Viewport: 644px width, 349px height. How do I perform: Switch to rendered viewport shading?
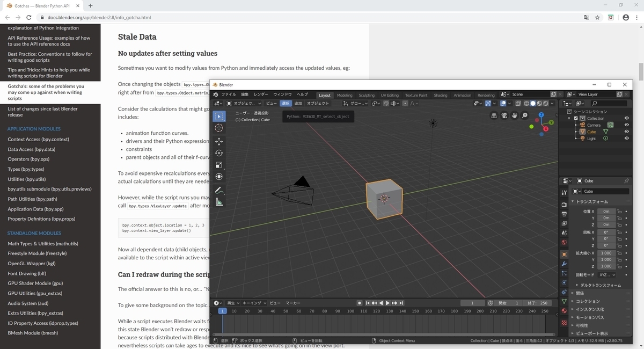pyautogui.click(x=546, y=103)
